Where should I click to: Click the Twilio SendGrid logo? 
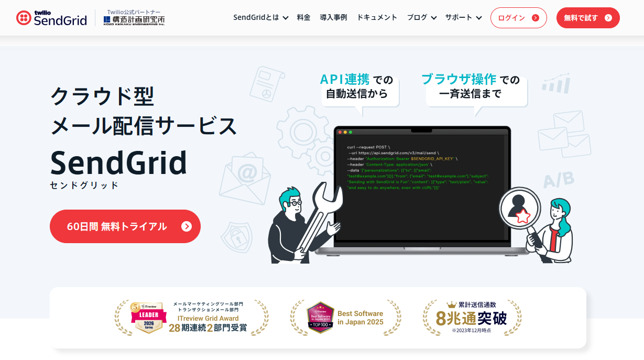(51, 18)
